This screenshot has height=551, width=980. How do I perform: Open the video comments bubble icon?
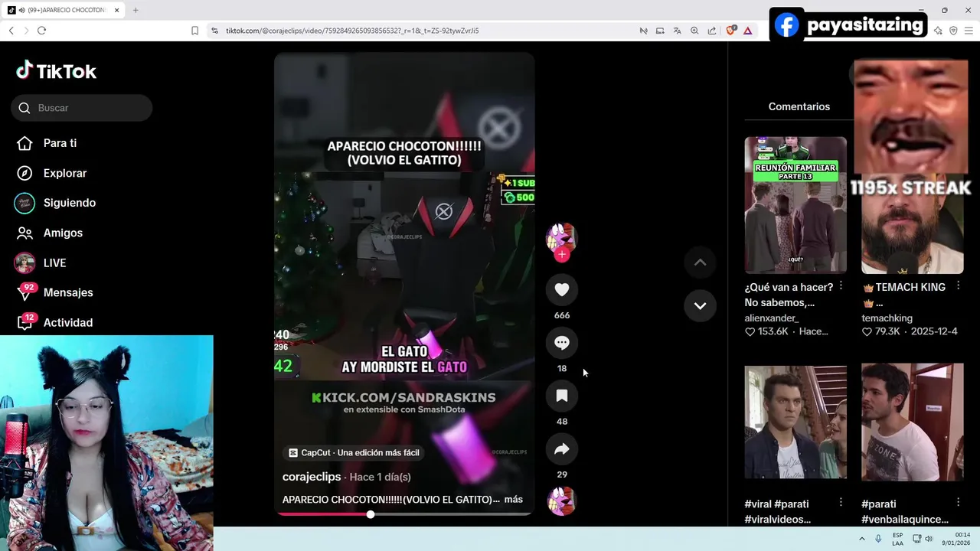click(x=562, y=343)
